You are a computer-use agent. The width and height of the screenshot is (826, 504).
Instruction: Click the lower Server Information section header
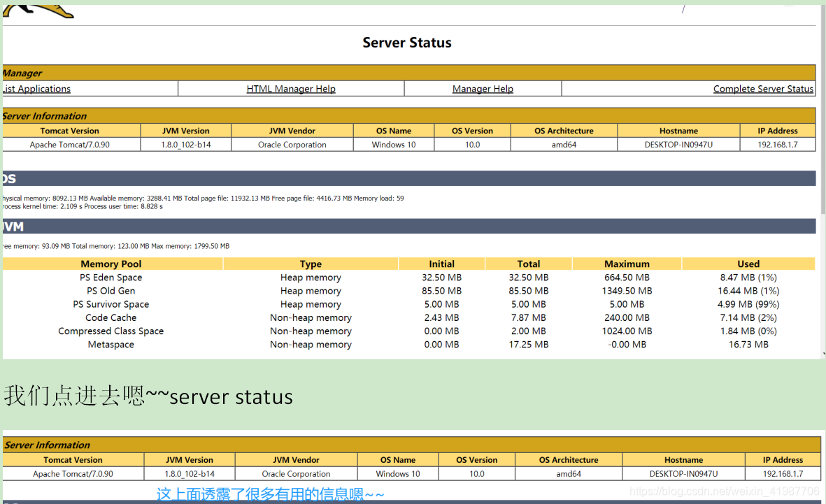pos(411,445)
